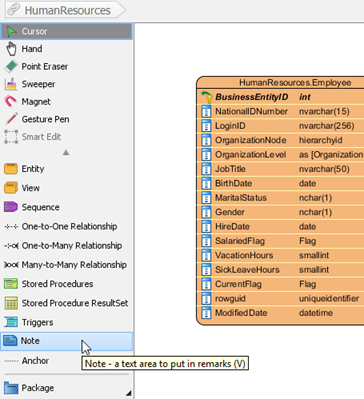Select the Cursor tool
The image size is (364, 399).
coord(67,31)
